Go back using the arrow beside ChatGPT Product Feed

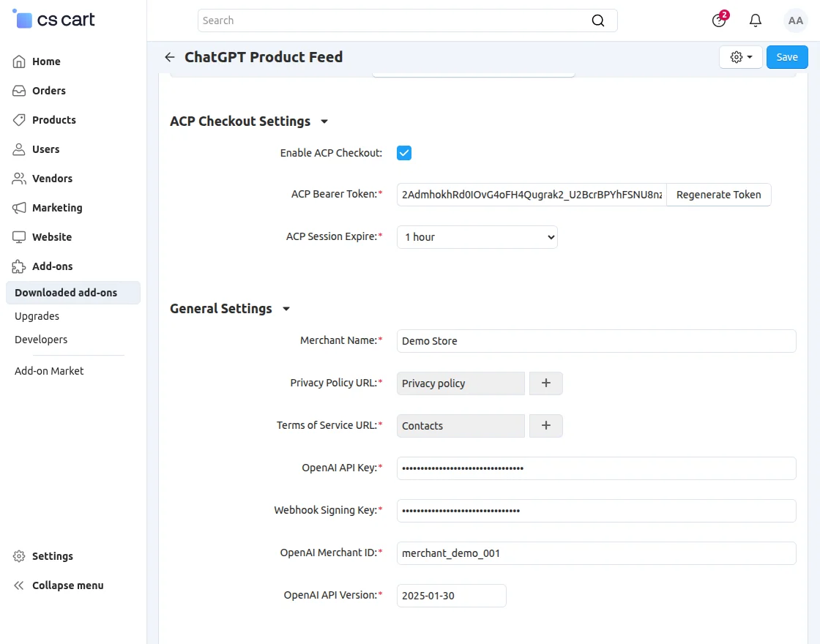point(169,57)
